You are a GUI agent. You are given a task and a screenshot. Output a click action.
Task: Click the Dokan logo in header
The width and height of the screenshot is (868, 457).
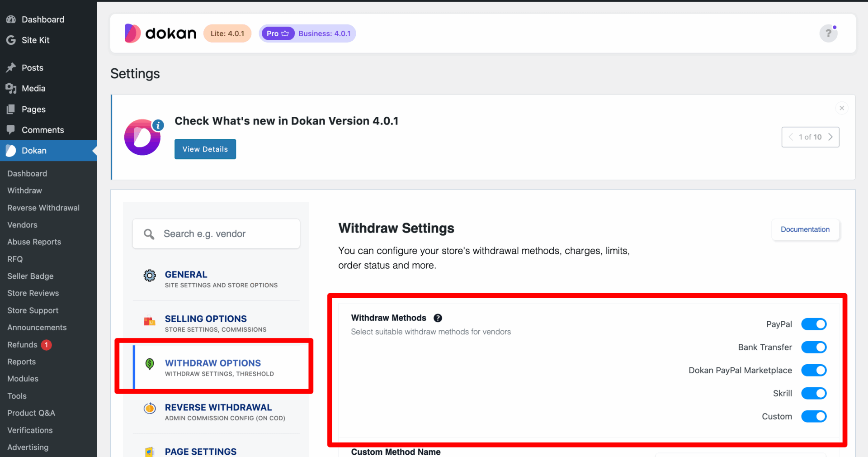point(160,33)
